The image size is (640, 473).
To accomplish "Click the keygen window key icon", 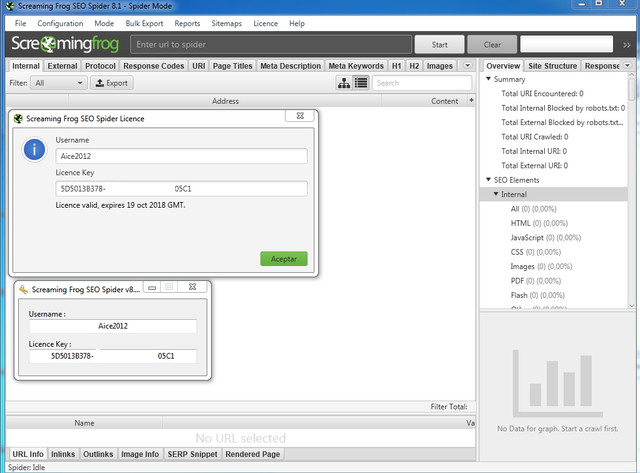I will [23, 289].
